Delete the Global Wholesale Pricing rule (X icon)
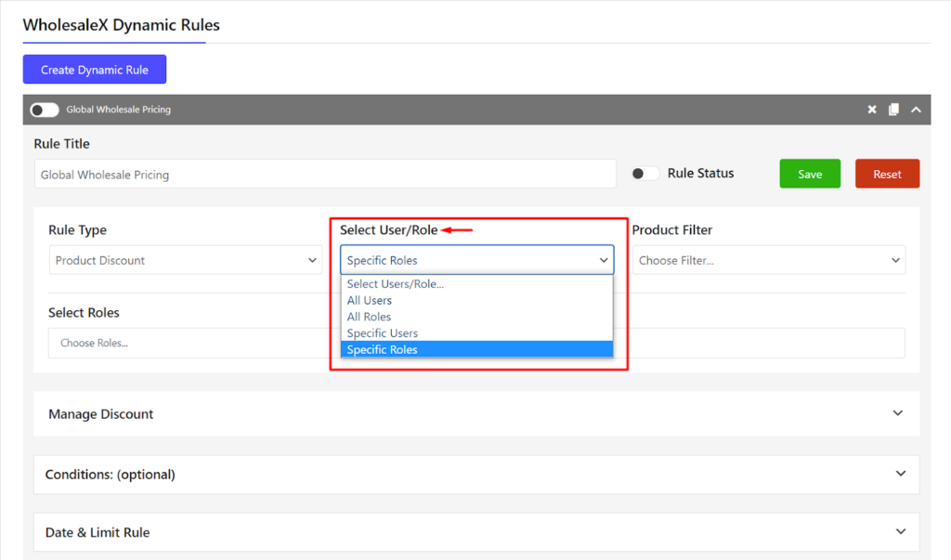The height and width of the screenshot is (560, 951). [871, 110]
